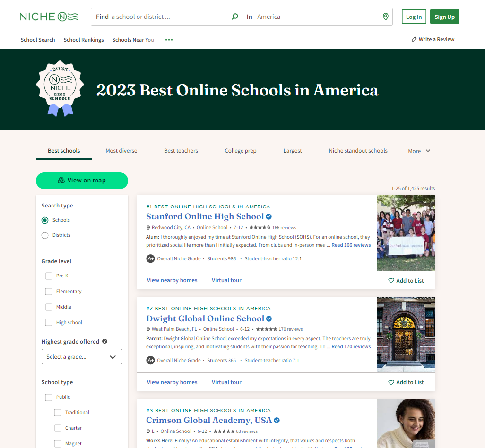
Task: Click the Find a school or district field
Action: tap(166, 17)
